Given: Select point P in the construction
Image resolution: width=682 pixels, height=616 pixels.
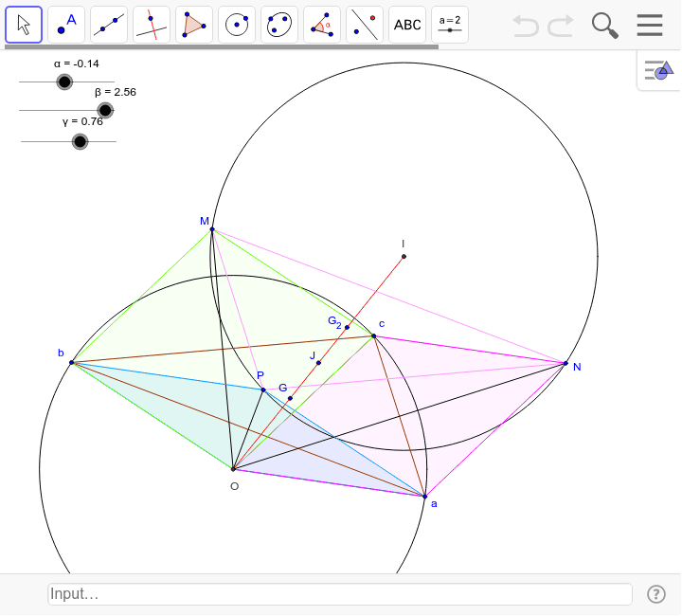Looking at the screenshot, I should [263, 390].
